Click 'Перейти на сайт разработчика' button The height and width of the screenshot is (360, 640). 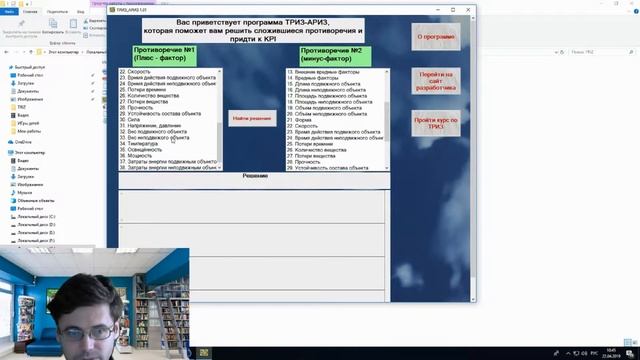coord(436,81)
